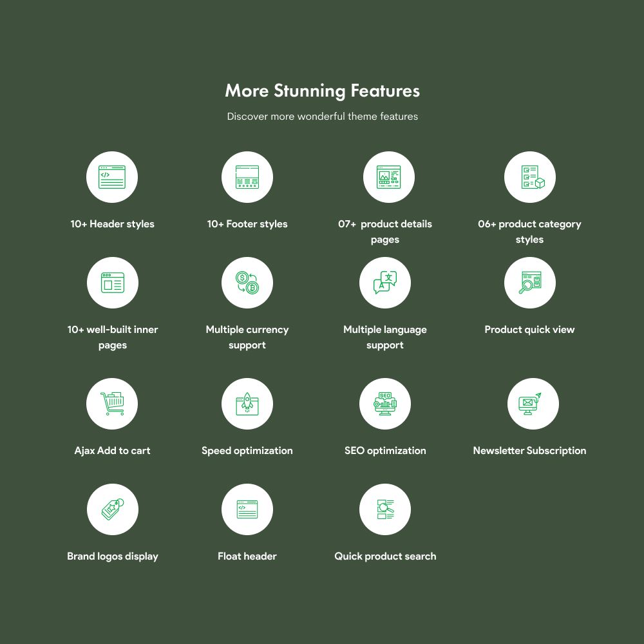Click the multiple currency coins icon
Viewport: 644px width, 644px height.
[x=247, y=283]
